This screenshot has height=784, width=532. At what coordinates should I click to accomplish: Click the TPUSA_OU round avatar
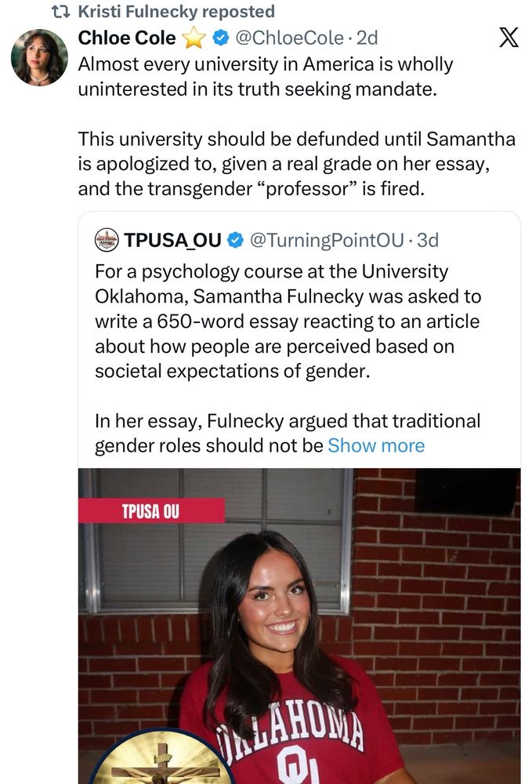107,240
